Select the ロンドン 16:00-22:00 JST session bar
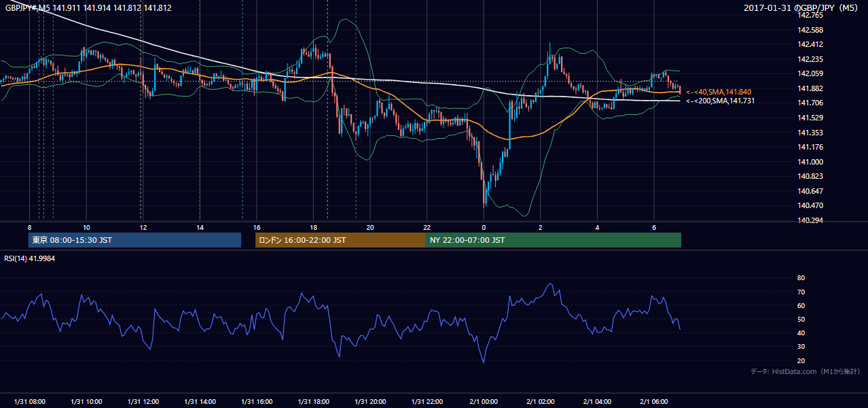 coord(340,240)
